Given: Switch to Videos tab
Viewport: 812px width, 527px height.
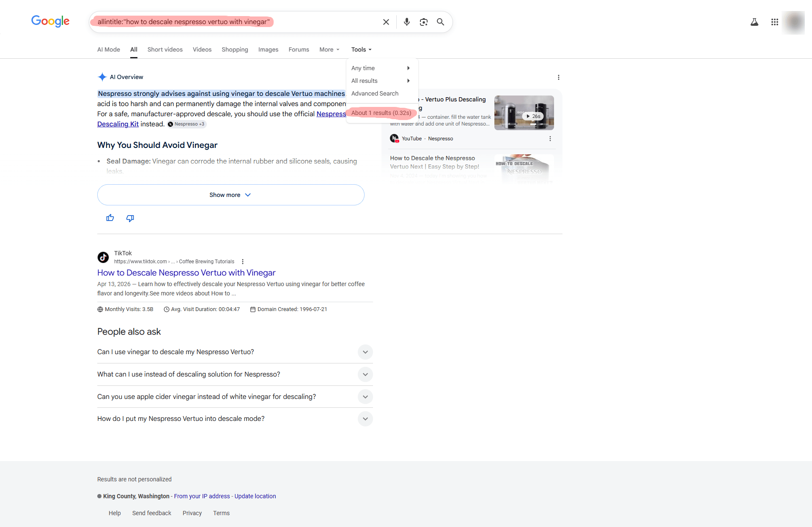Looking at the screenshot, I should pos(202,49).
